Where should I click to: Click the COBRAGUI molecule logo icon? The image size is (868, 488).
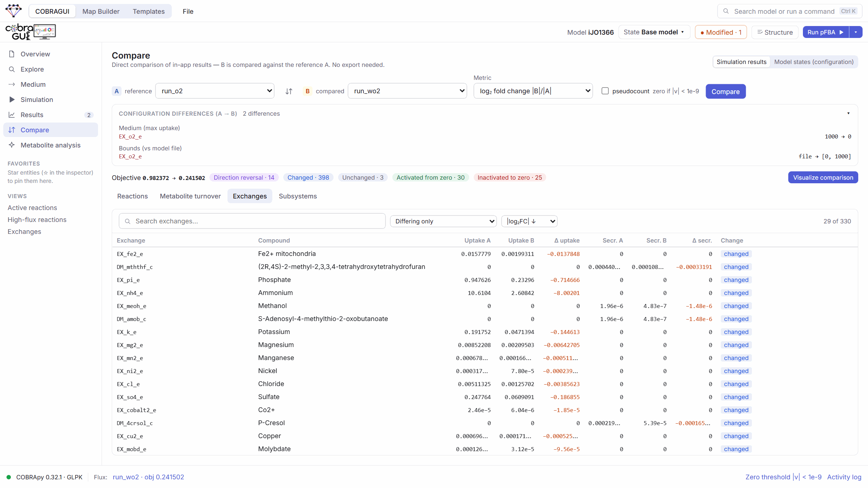pyautogui.click(x=14, y=11)
